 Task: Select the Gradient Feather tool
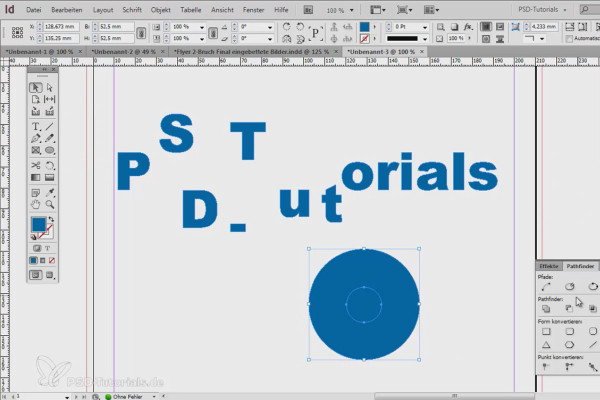[x=50, y=177]
